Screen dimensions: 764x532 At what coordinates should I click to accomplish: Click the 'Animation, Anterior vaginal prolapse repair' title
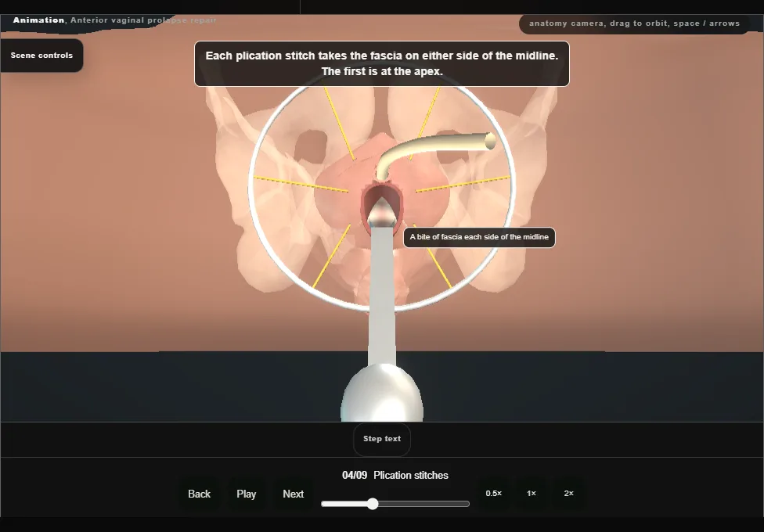114,20
